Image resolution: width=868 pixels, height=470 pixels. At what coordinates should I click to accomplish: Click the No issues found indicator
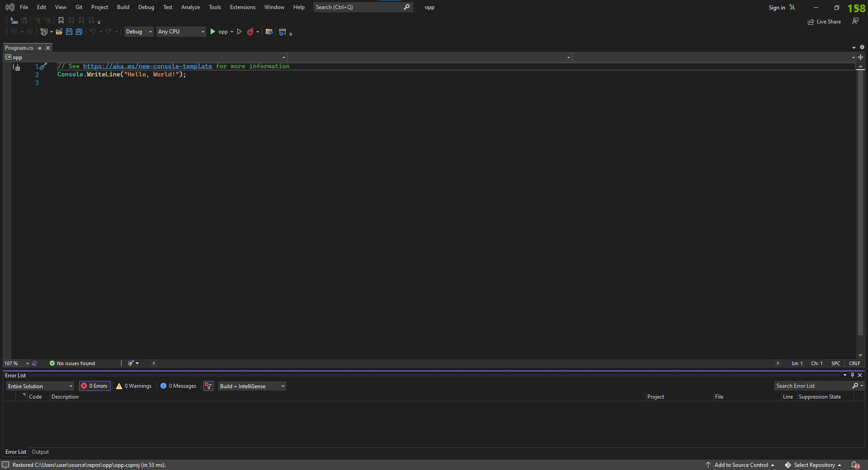click(x=72, y=363)
